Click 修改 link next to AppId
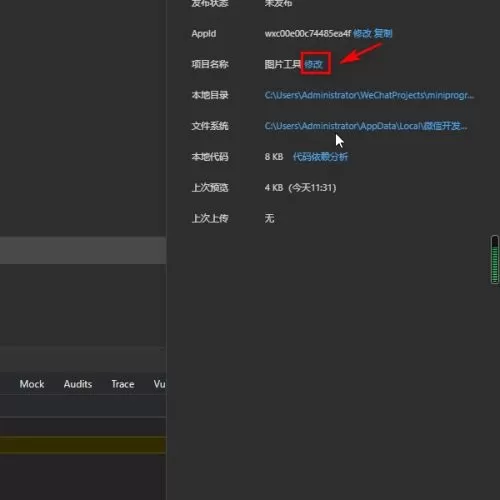The width and height of the screenshot is (500, 500). (x=362, y=33)
